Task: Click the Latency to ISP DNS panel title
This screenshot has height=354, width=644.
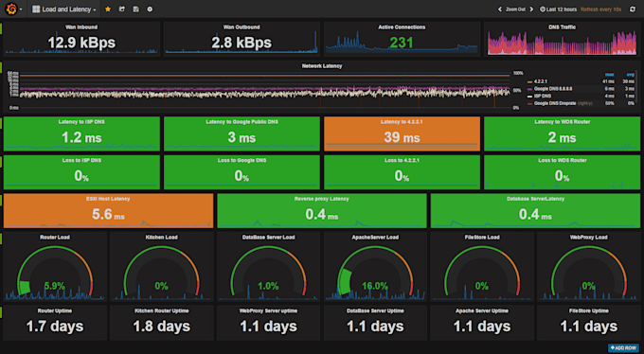Action: (81, 122)
